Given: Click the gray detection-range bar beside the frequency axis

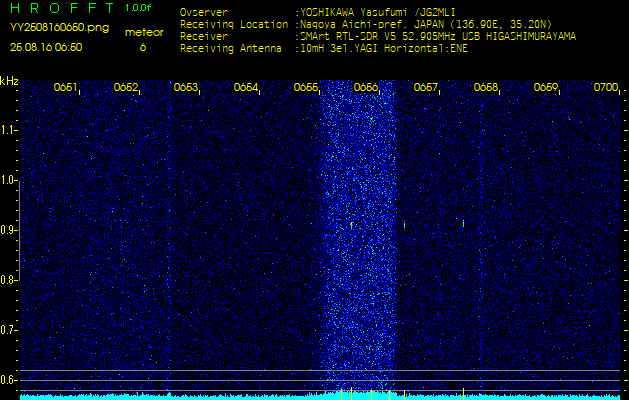Looking at the screenshot, I should pos(20,230).
